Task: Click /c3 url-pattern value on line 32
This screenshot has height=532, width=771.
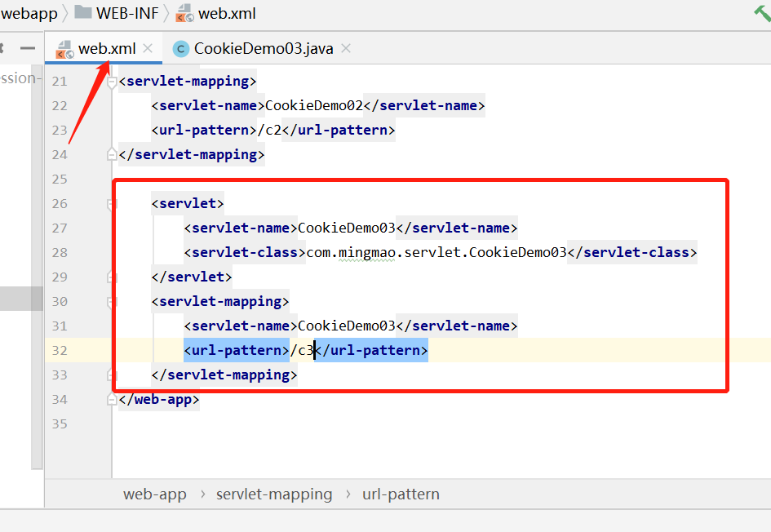Action: [302, 350]
